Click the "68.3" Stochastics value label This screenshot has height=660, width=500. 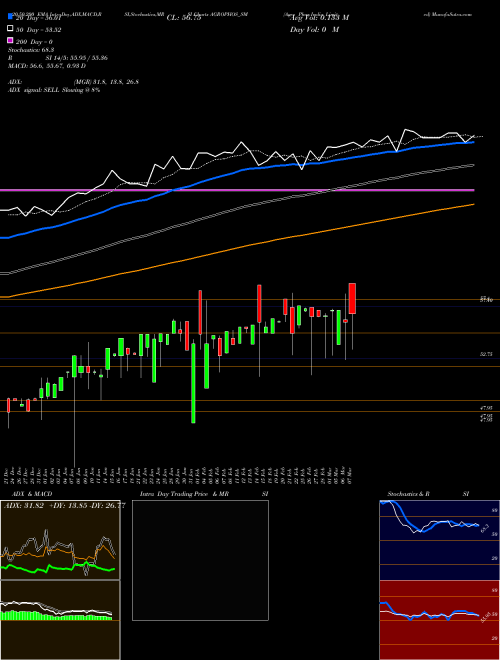pos(484,528)
